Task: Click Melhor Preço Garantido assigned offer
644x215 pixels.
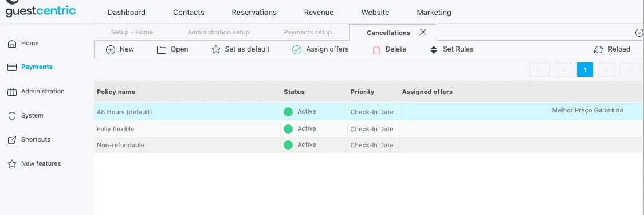Action: tap(588, 110)
